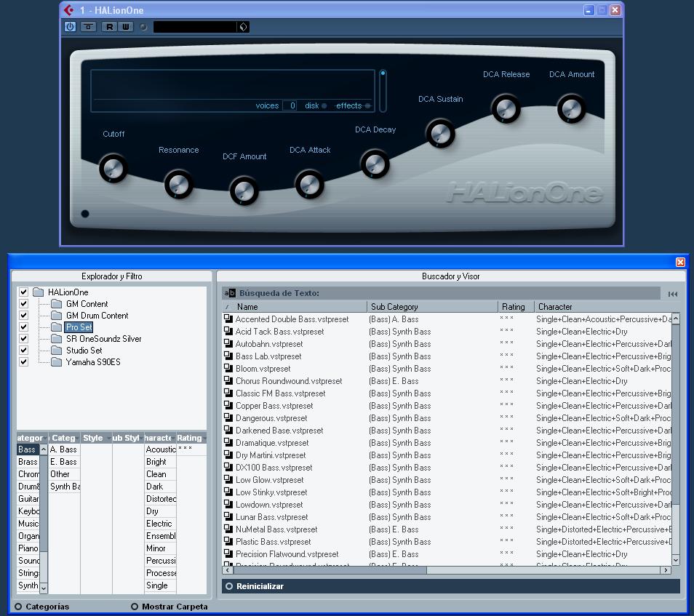Uncheck the GM Drum Content checkbox
This screenshot has height=616, width=694.
[23, 315]
